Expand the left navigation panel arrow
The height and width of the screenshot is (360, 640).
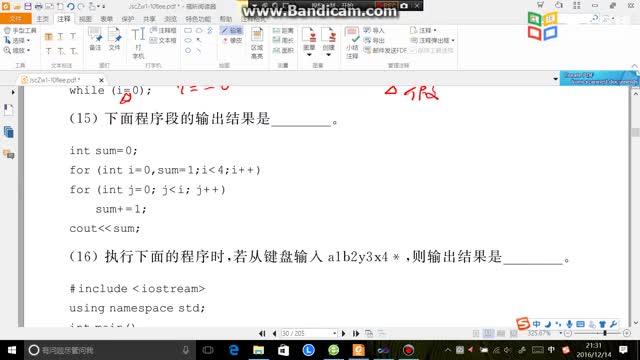(x=13, y=92)
